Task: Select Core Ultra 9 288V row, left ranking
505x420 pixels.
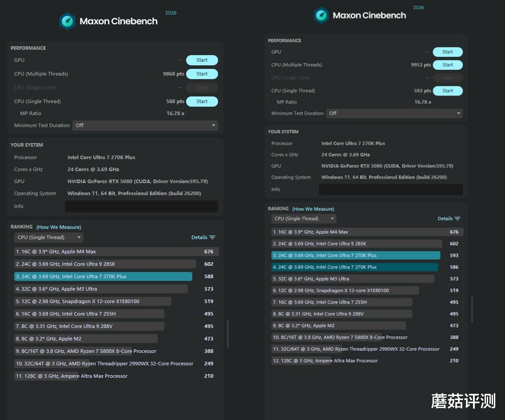Action: [116, 326]
